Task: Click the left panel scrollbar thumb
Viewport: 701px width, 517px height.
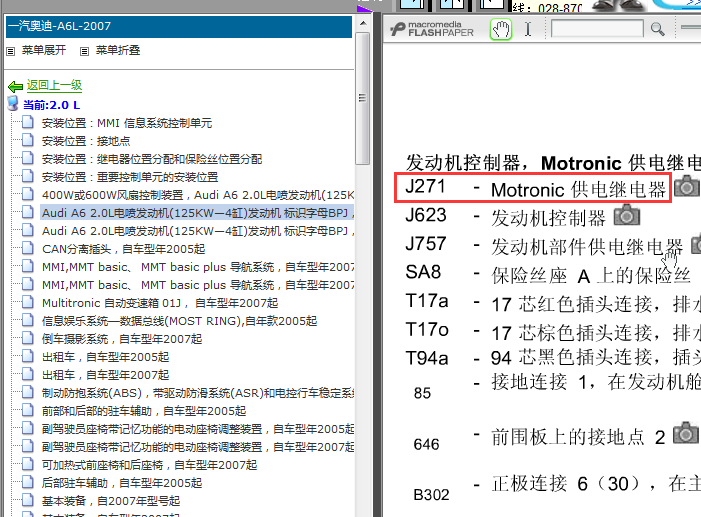Action: [363, 98]
